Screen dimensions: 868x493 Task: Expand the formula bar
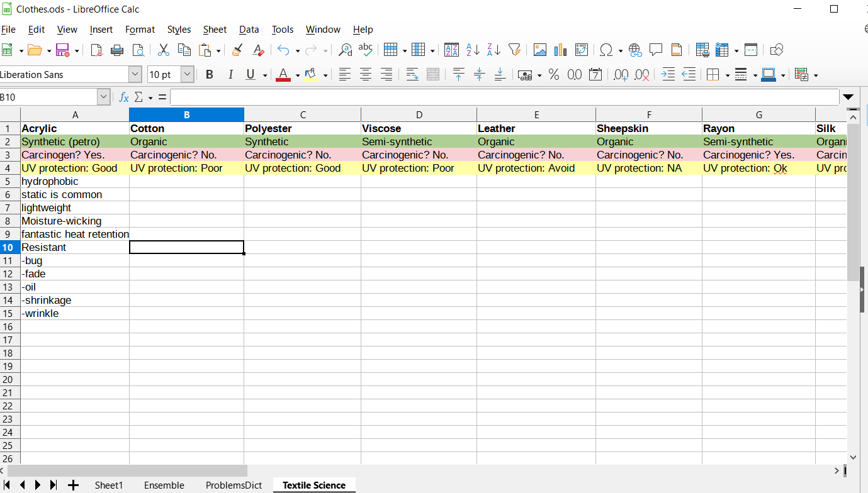click(848, 97)
